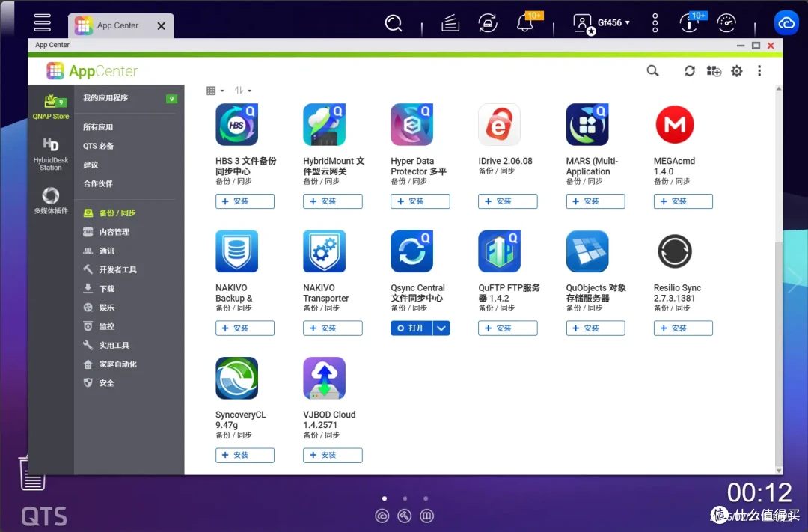The width and height of the screenshot is (808, 532).
Task: Click the NAKIVO Backup app icon
Action: coord(236,251)
